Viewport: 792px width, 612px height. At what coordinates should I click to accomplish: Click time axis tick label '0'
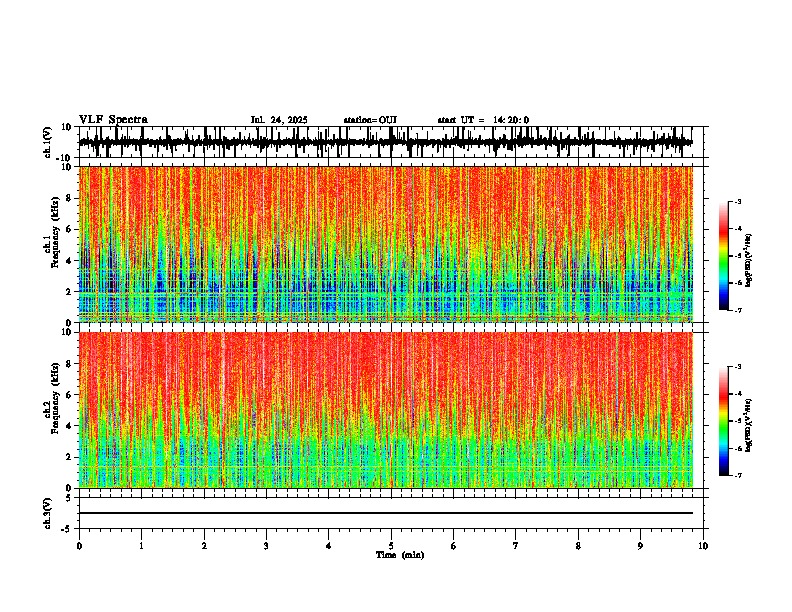coord(79,546)
